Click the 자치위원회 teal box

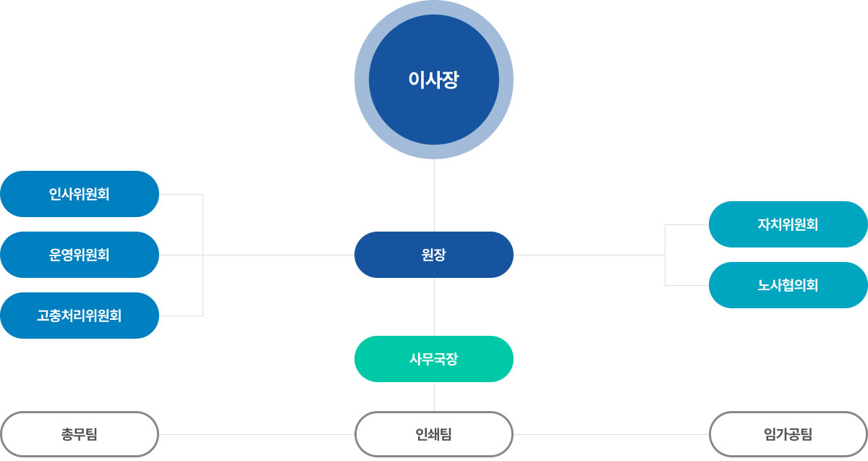788,224
